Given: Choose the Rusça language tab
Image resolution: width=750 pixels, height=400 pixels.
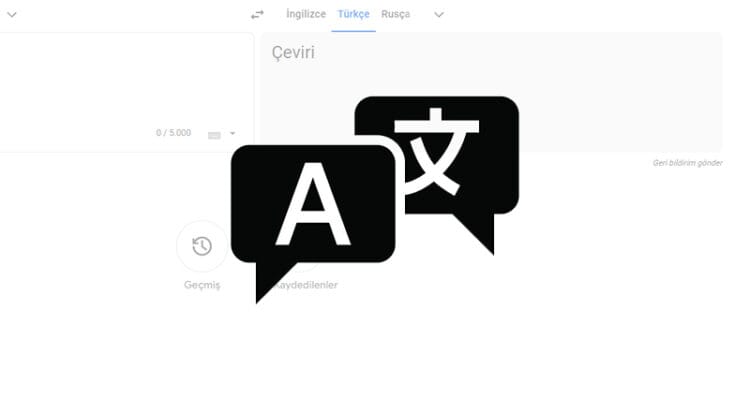Looking at the screenshot, I should pyautogui.click(x=395, y=14).
